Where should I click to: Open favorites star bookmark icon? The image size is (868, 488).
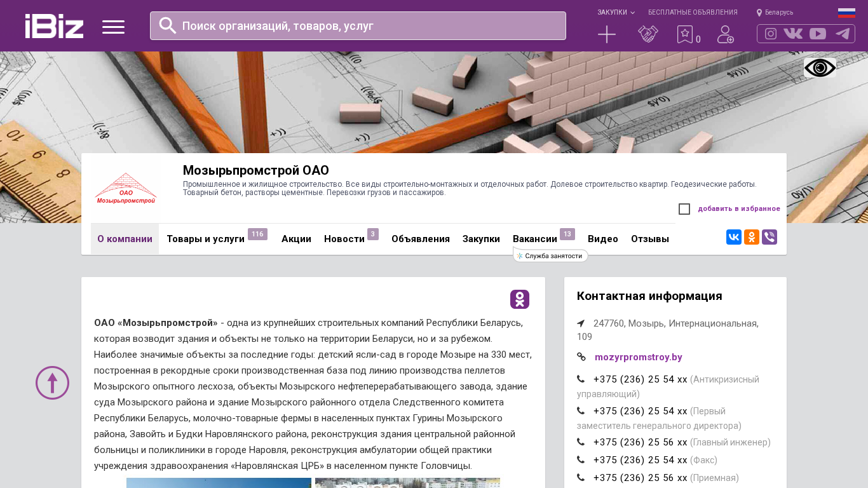685,34
